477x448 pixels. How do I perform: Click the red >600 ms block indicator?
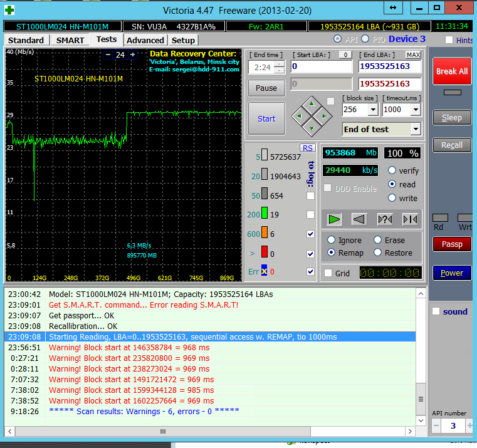(265, 252)
